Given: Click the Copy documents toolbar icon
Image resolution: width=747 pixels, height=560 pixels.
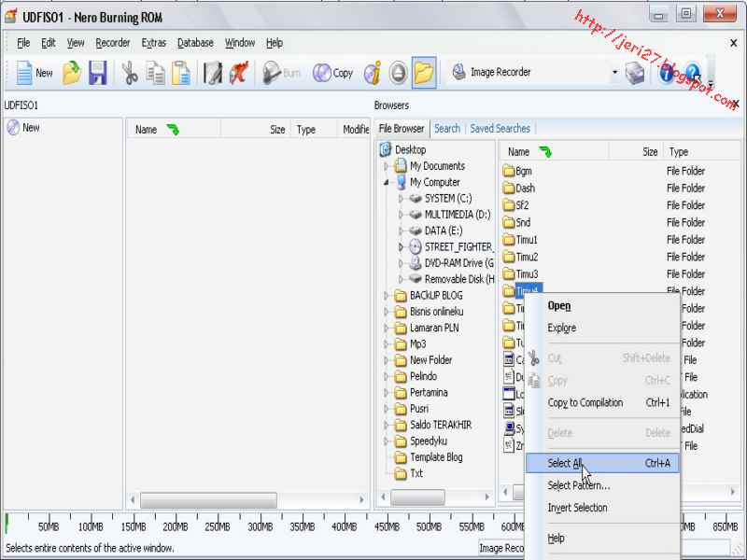Looking at the screenshot, I should 155,73.
